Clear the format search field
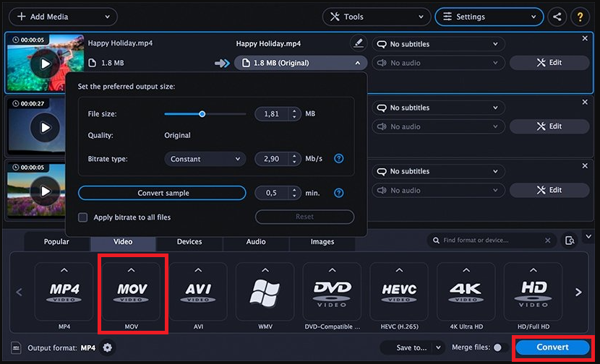The width and height of the screenshot is (600, 364). click(547, 240)
